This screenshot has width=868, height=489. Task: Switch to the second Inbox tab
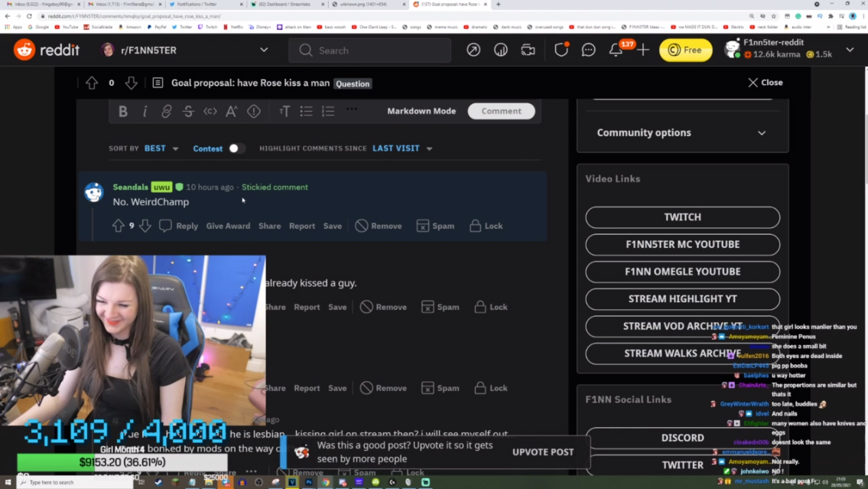[x=125, y=5]
